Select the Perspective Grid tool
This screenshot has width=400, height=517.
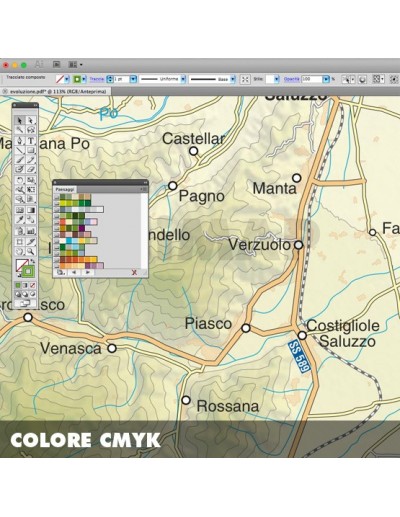click(x=31, y=199)
